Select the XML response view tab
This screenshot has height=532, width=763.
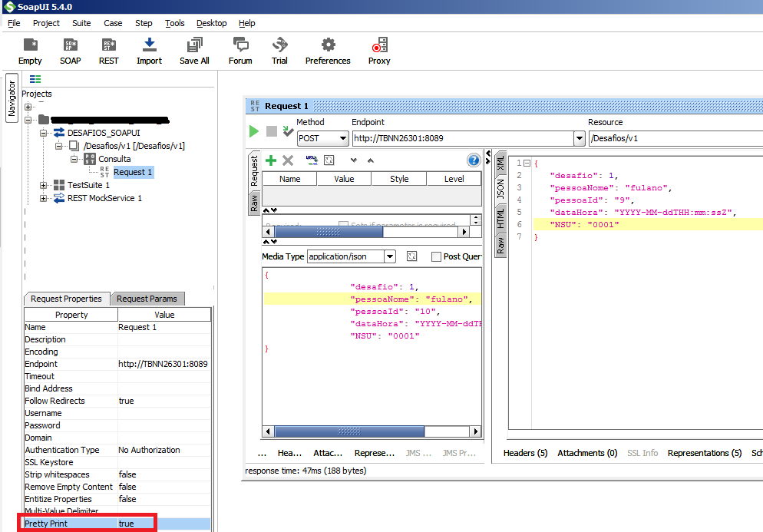(500, 163)
